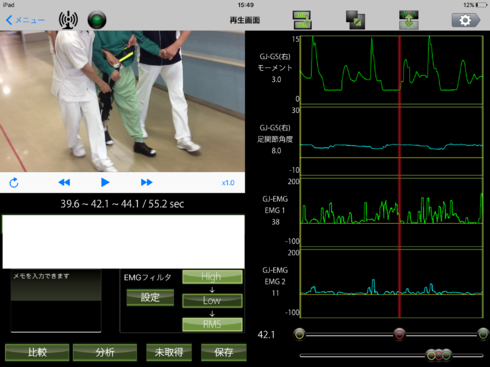The width and height of the screenshot is (490, 367).
Task: Tap the memo input field
Action: coord(56,302)
